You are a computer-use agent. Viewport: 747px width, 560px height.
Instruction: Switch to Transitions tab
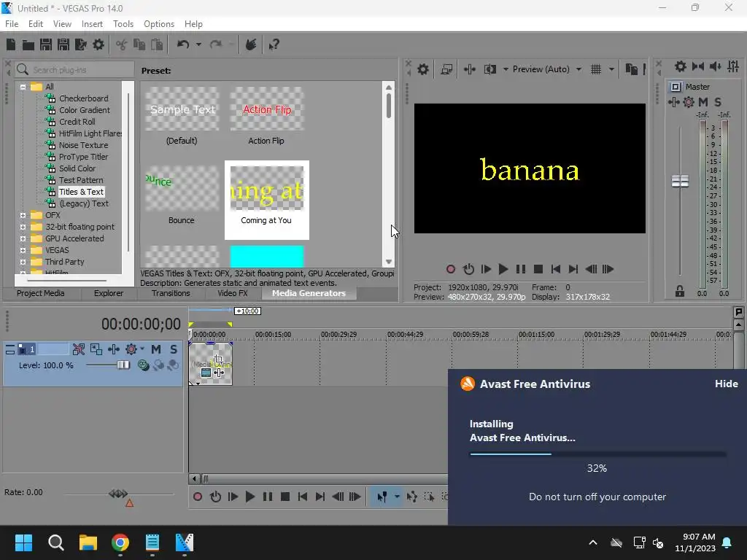pos(171,293)
